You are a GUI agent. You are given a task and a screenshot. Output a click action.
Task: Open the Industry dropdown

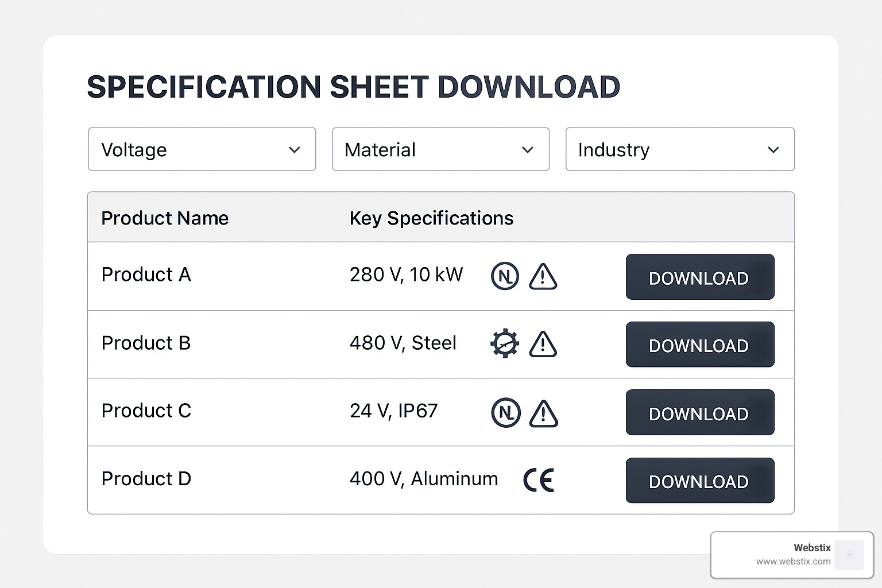(x=680, y=149)
